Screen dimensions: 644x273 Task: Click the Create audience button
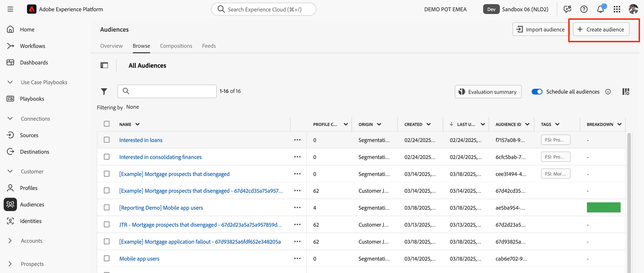coord(601,29)
